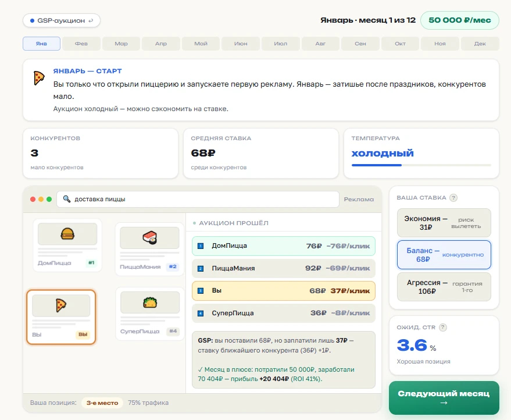Click the search field with доставка пиццы

pos(198,200)
